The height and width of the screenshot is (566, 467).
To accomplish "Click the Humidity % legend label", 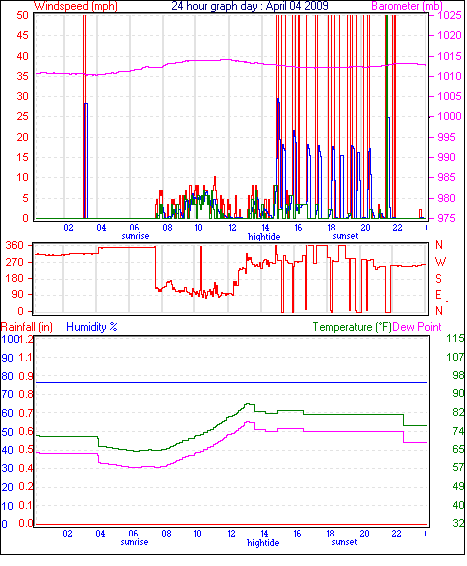I will pos(92,327).
